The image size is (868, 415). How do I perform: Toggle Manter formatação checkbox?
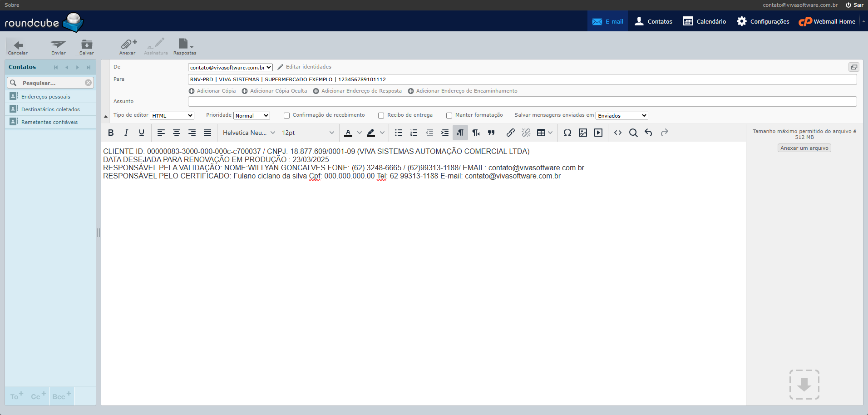[449, 115]
